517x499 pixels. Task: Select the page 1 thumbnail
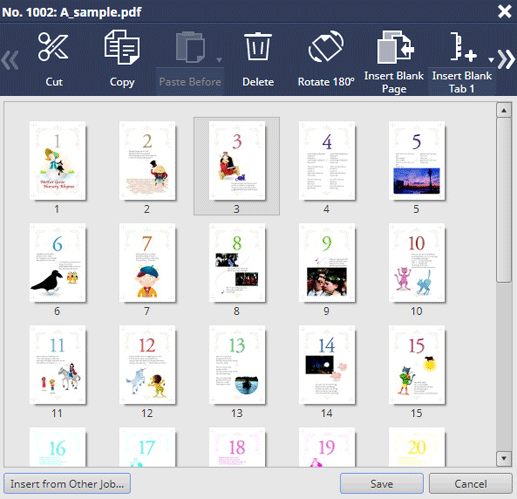(57, 161)
